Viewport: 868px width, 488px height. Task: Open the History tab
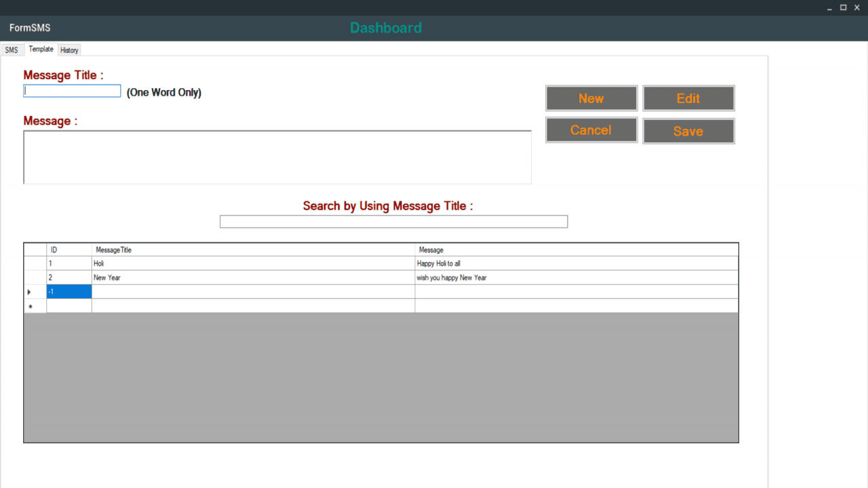tap(69, 50)
